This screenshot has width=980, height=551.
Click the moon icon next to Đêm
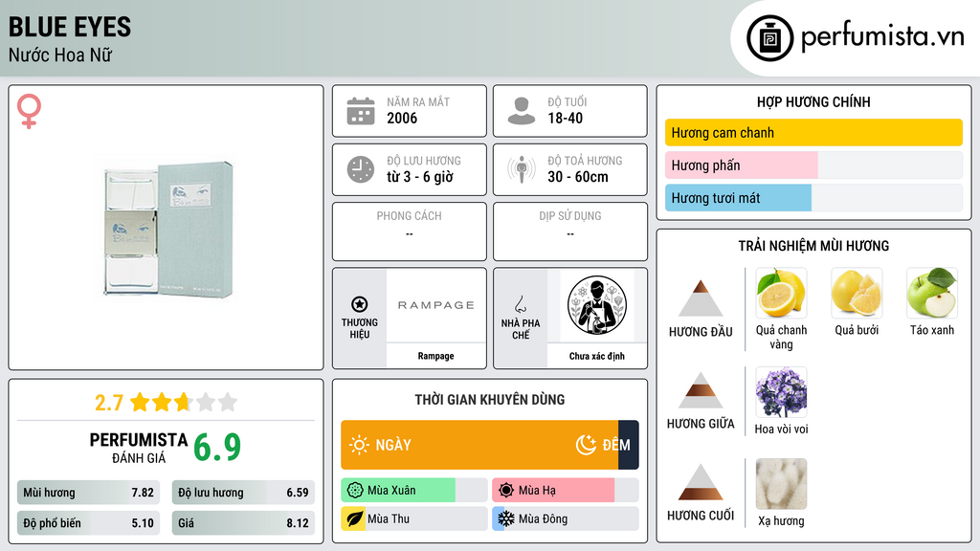click(x=586, y=445)
